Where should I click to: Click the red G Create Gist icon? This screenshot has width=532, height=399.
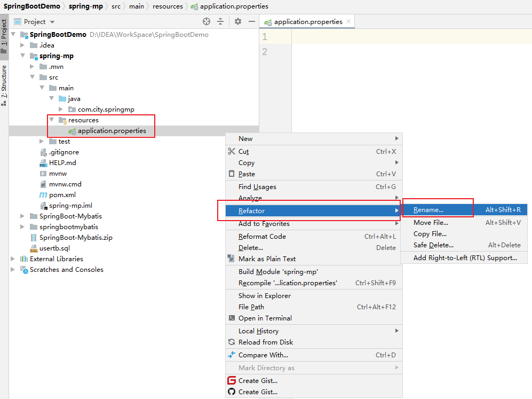(x=232, y=380)
